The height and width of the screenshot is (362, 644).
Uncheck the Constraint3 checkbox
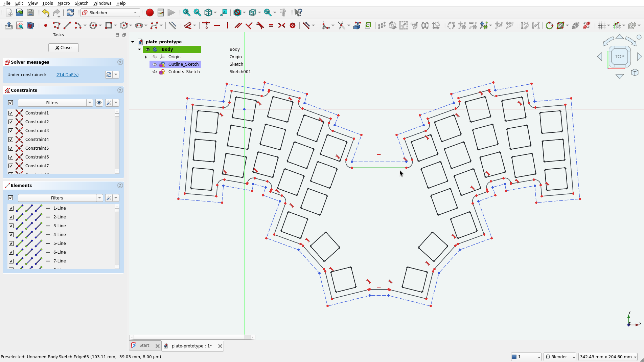coord(11,130)
